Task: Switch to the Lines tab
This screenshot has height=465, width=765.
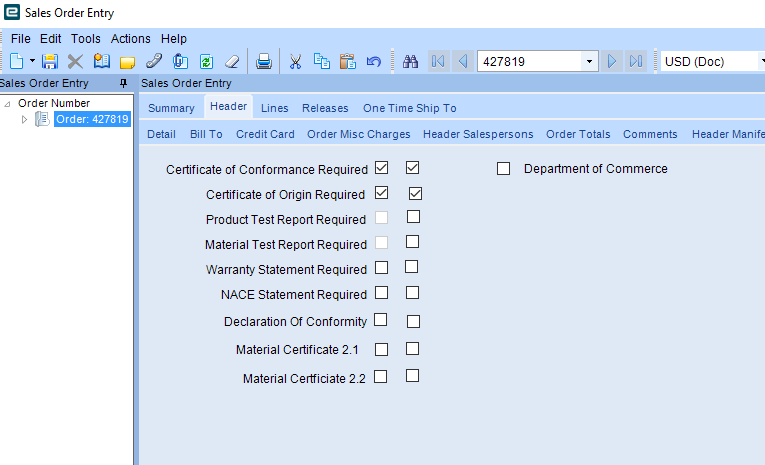Action: [274, 108]
